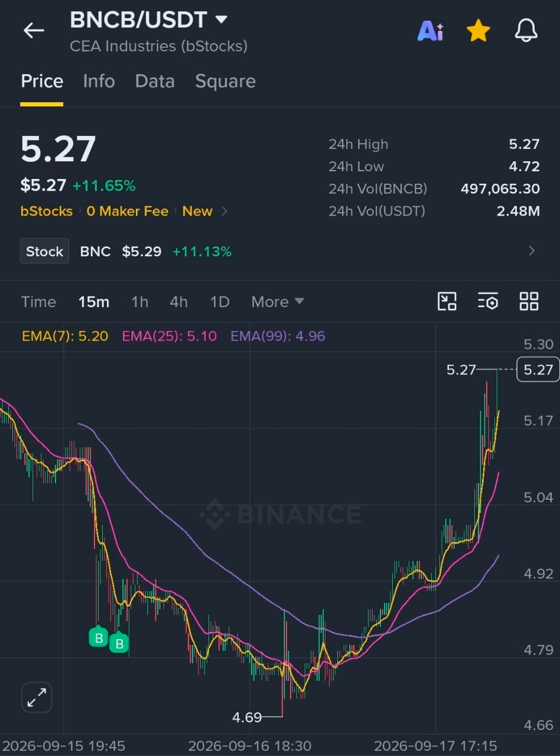Tap the 4.69 low price label
The width and height of the screenshot is (560, 756).
[247, 717]
